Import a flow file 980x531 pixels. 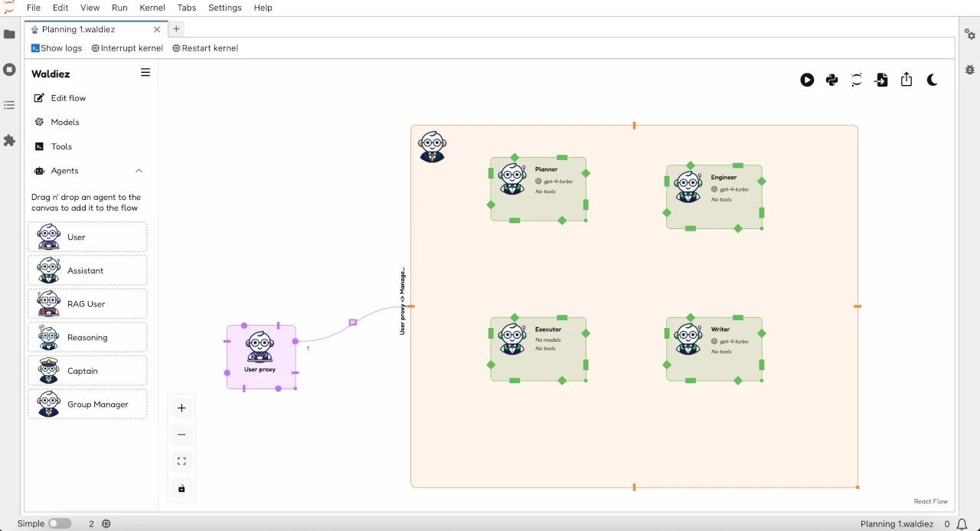(x=881, y=79)
